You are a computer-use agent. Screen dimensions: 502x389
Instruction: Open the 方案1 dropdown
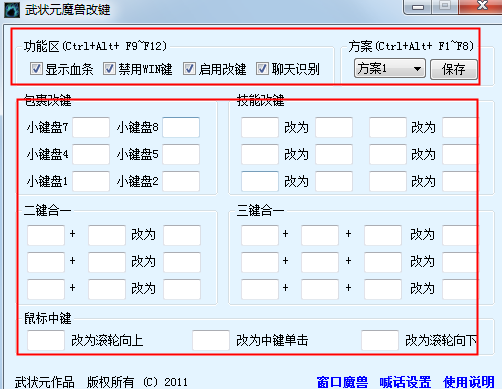[390, 69]
